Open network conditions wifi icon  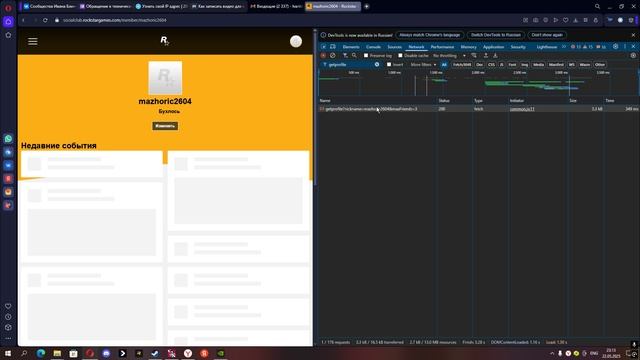474,56
